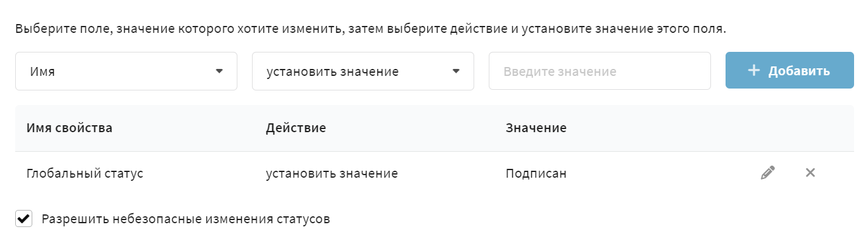This screenshot has width=868, height=246.
Task: Click the arrow of the Имя dropdown
Action: click(219, 71)
